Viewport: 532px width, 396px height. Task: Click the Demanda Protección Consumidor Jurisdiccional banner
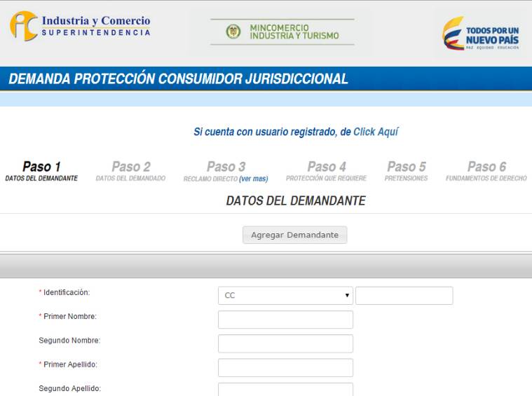point(178,78)
